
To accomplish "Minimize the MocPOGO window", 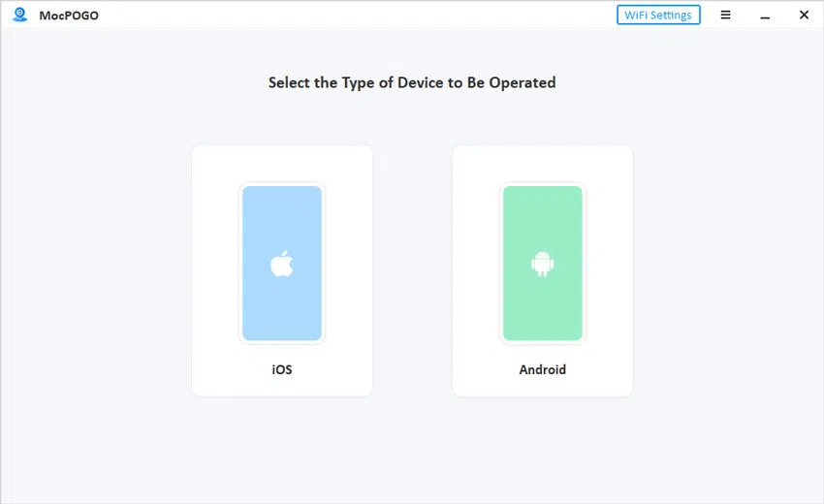I will point(766,16).
